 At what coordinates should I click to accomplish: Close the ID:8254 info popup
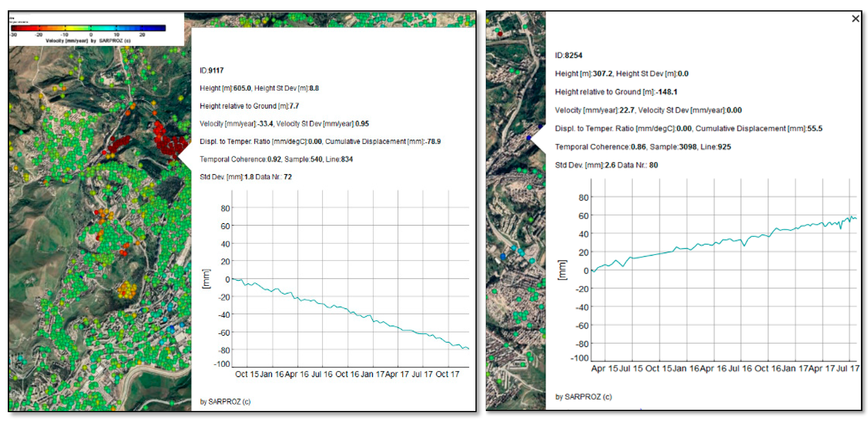(x=856, y=19)
